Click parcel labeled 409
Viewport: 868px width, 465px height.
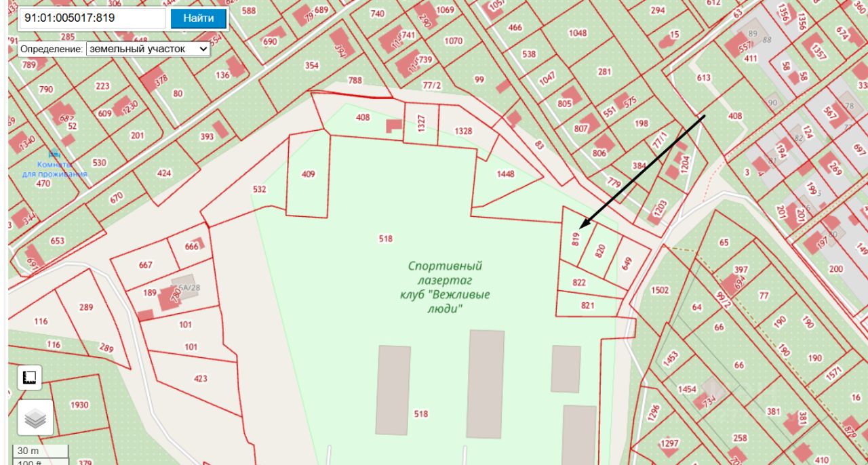coord(309,174)
